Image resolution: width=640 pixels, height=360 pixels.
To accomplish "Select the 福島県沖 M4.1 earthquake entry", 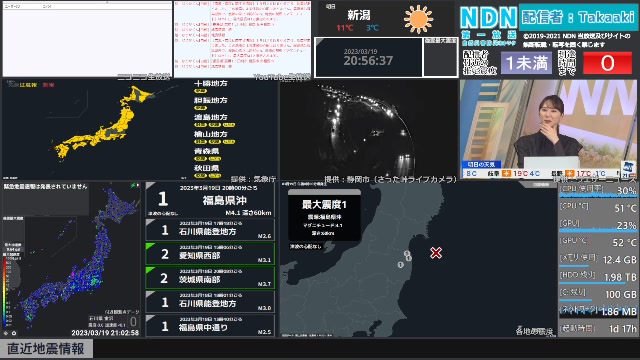I will click(210, 200).
